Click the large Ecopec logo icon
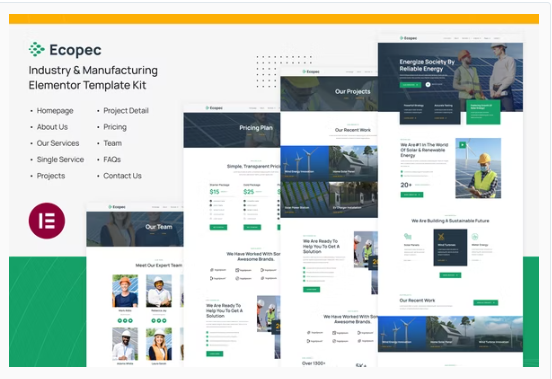Viewport: 552px width, 379px height. pos(37,49)
